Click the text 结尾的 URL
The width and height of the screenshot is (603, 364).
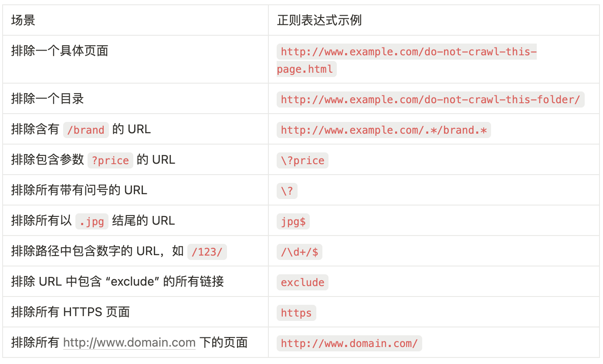[143, 221]
